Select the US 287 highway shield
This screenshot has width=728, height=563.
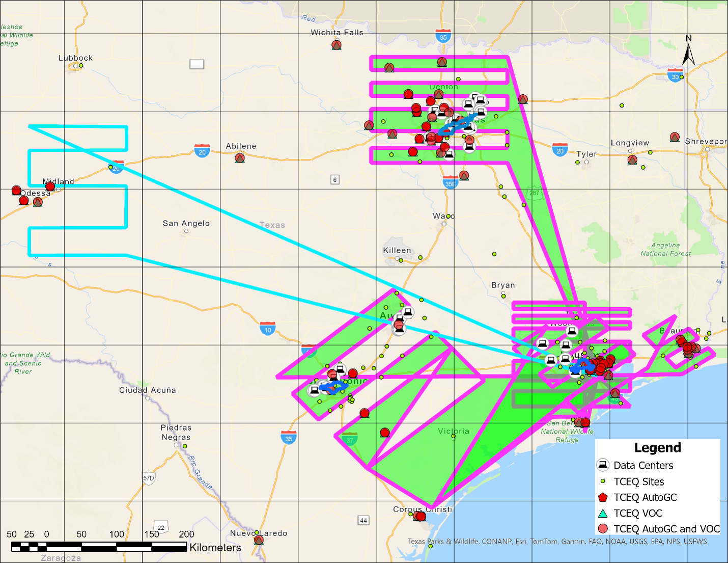tap(534, 192)
